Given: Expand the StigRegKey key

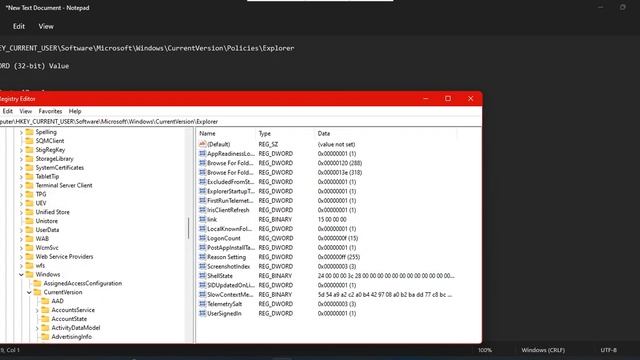Looking at the screenshot, I should (21, 150).
